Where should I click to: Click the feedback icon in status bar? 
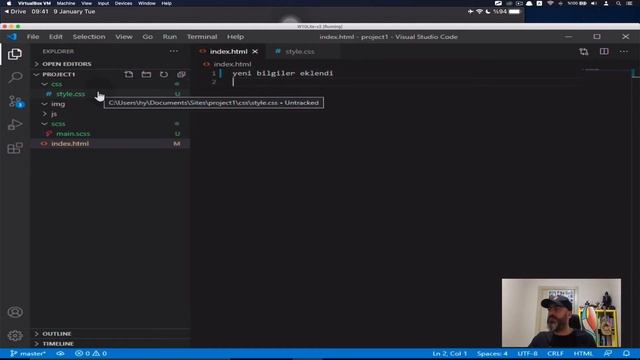608,353
